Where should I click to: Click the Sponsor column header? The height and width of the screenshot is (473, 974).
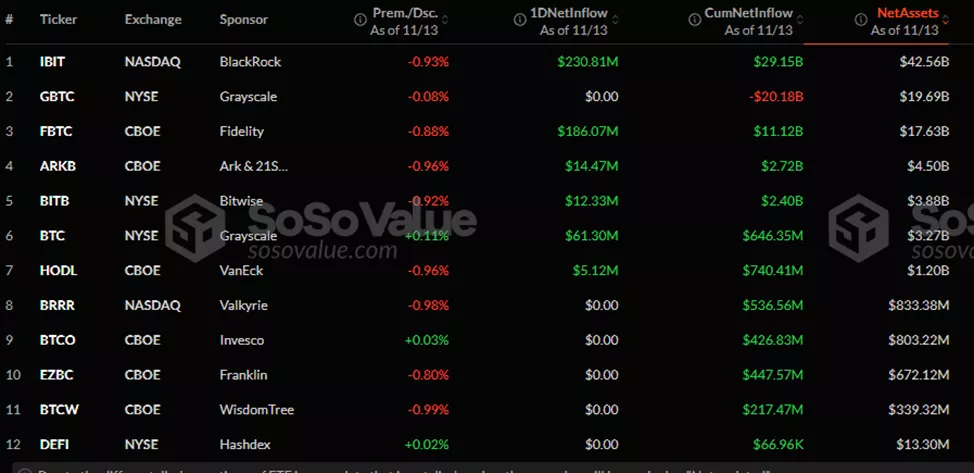click(244, 20)
